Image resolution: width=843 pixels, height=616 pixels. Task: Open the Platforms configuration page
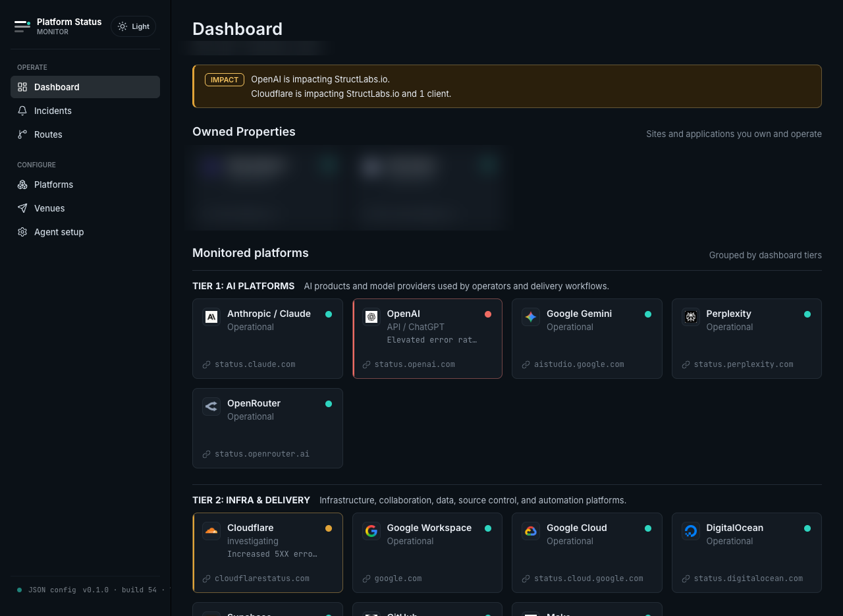tap(85, 184)
